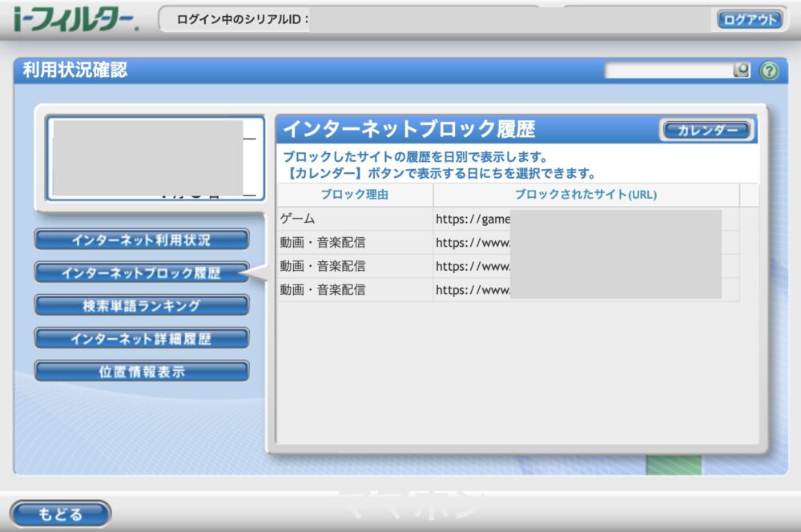Open the 検索単語ランキング report

point(141,304)
